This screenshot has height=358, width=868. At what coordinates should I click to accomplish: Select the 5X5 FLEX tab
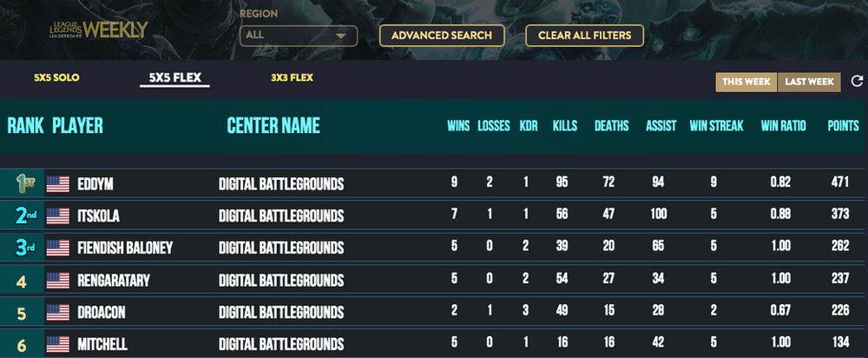pos(175,78)
